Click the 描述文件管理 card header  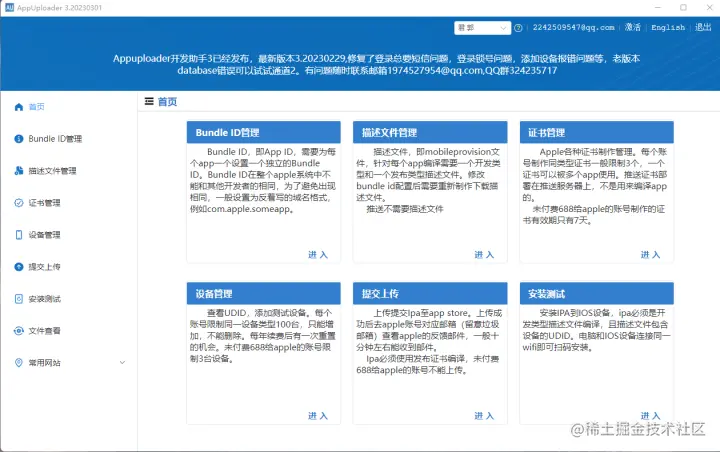pos(430,133)
